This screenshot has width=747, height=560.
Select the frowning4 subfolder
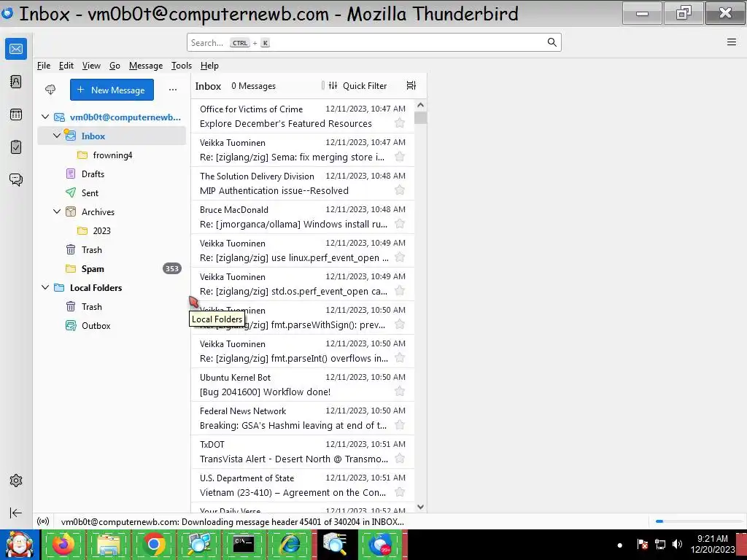point(112,155)
